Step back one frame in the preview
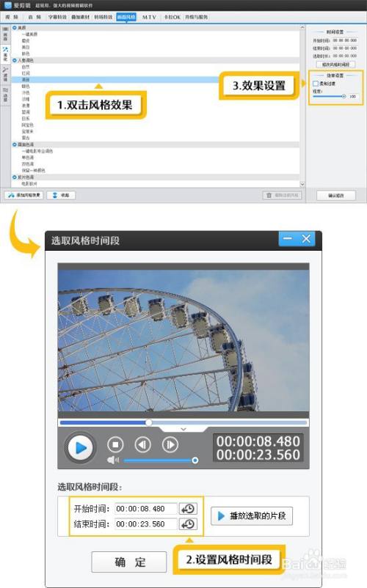 [142, 445]
